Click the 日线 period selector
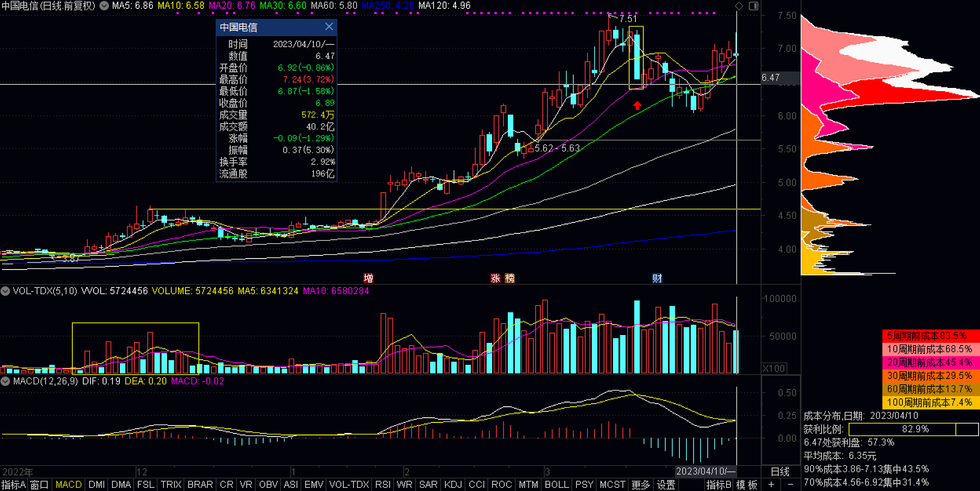Screen dimensions: 980x491 (780, 471)
